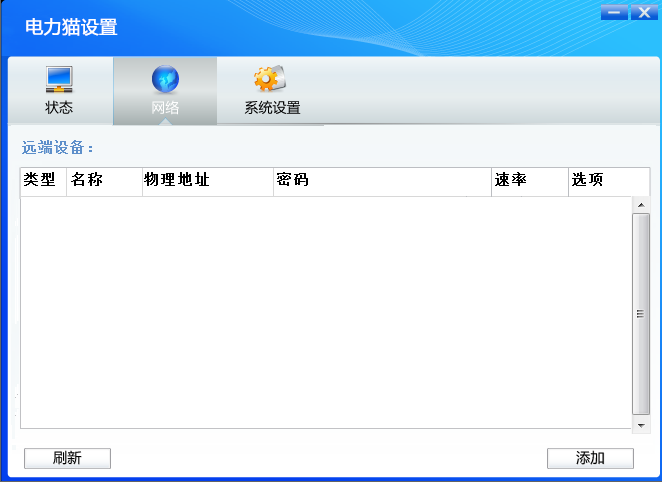Minimize the 电力猫设置 window
This screenshot has width=662, height=482.
click(x=614, y=12)
